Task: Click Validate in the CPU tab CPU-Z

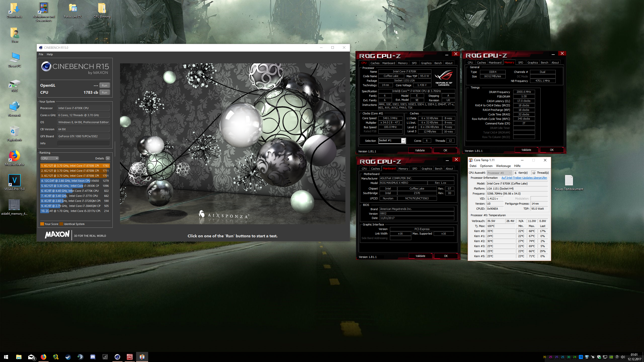Action: pos(420,150)
